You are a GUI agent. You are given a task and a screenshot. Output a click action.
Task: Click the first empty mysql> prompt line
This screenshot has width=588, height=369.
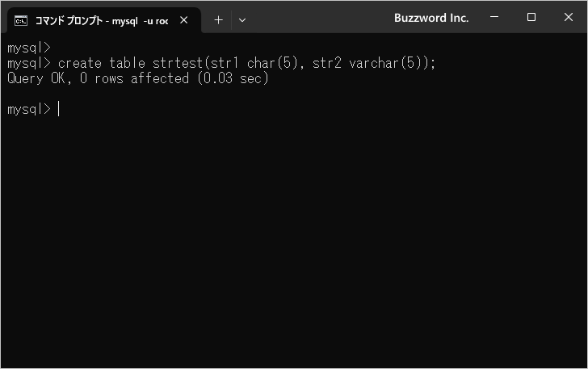(28, 48)
